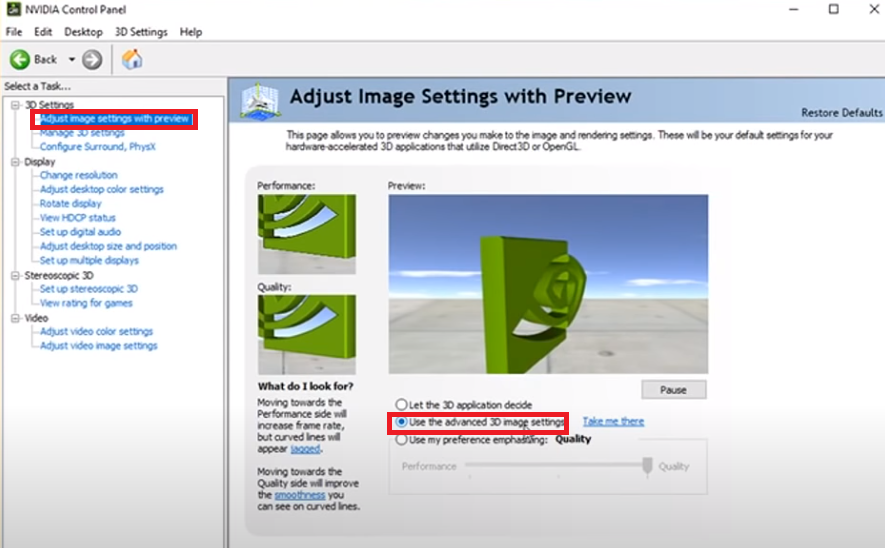The height and width of the screenshot is (548, 885).
Task: Open the Home icon in toolbar
Action: (x=132, y=59)
